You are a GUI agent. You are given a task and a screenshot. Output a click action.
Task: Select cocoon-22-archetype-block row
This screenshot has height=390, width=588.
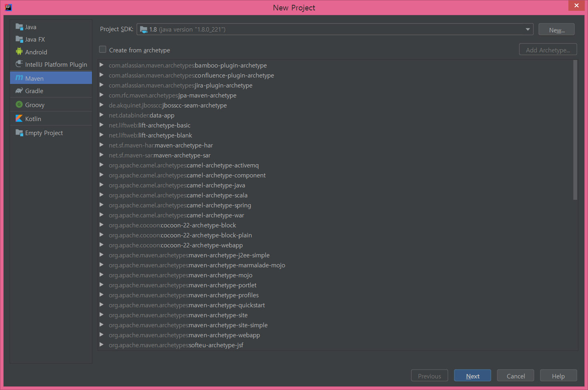coord(335,225)
